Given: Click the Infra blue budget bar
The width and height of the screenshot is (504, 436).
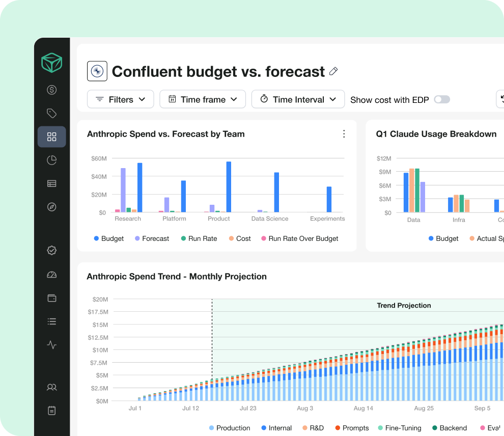Looking at the screenshot, I should pos(451,205).
